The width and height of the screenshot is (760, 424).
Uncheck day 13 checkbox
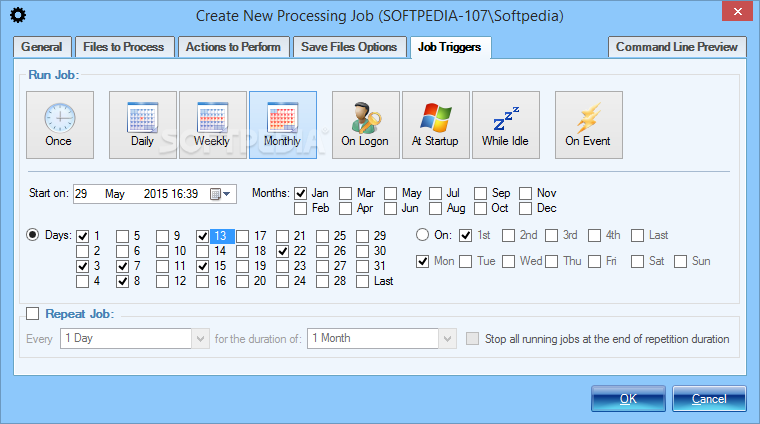[x=203, y=236]
